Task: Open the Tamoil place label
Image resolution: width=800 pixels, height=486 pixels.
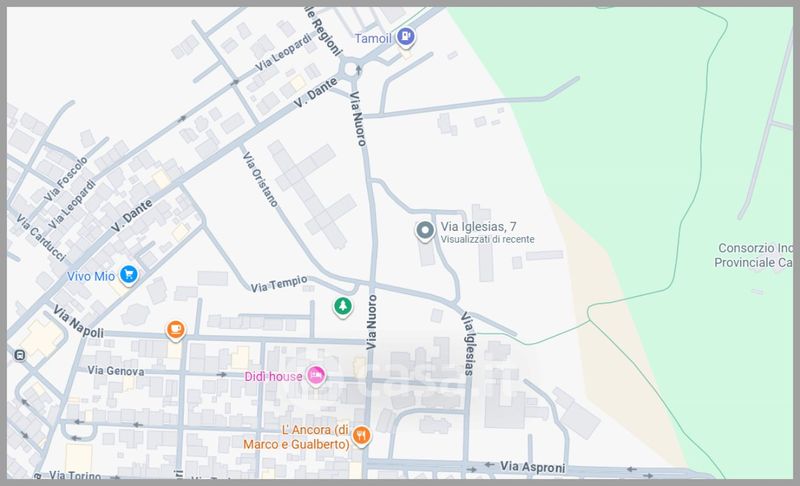Action: pos(374,39)
